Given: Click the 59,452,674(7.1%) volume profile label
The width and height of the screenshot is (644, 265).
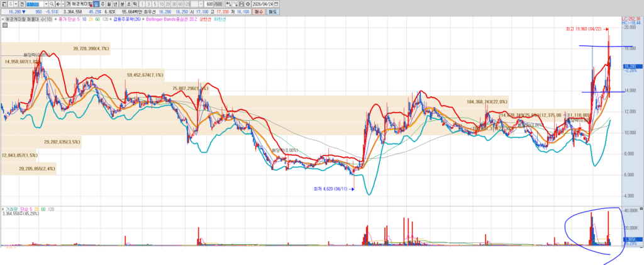Looking at the screenshot, I should click(x=145, y=75).
